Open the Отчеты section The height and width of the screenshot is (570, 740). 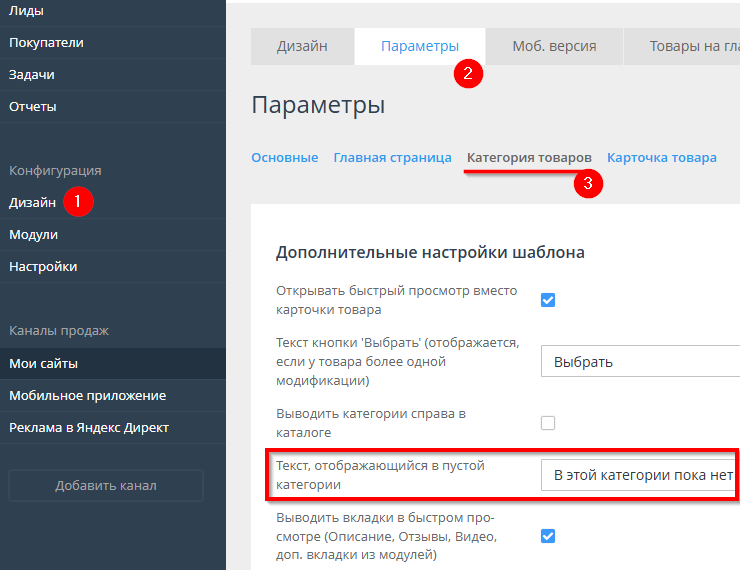pos(33,107)
